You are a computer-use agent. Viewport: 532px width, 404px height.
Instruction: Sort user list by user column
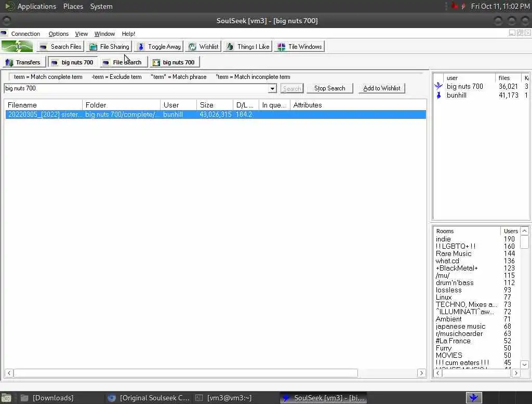(x=469, y=78)
